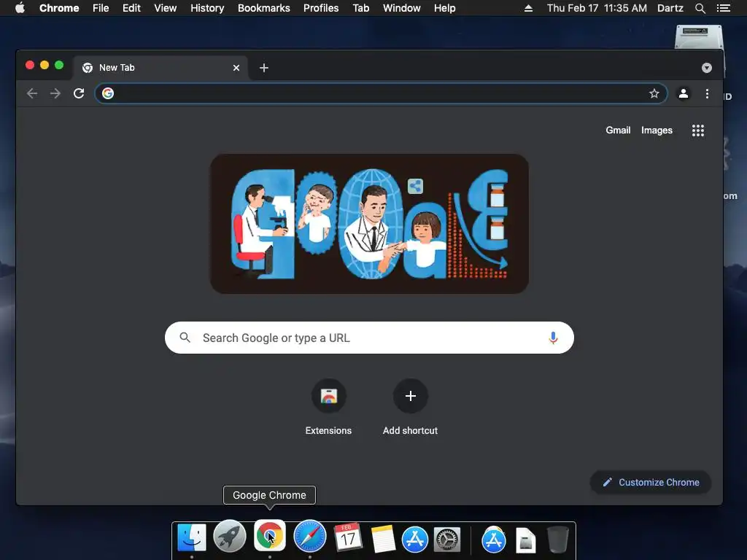Click the Dartz user name in the menu bar
The width and height of the screenshot is (747, 560).
pos(670,8)
